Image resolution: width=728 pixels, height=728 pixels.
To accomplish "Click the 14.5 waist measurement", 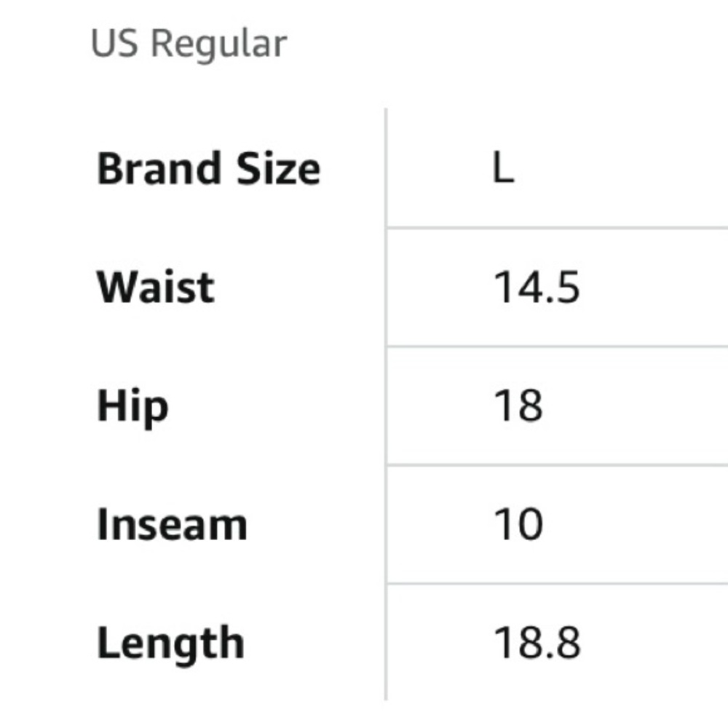I will (537, 287).
